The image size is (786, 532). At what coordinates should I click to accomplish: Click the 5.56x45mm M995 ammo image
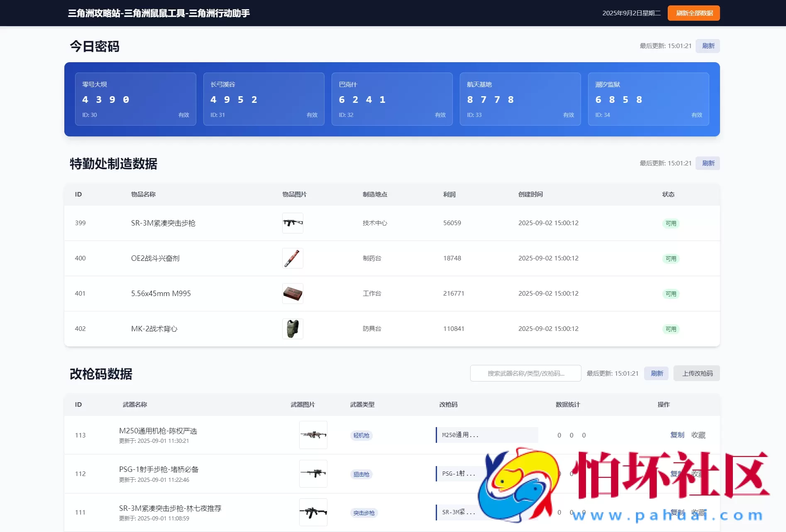coord(293,293)
